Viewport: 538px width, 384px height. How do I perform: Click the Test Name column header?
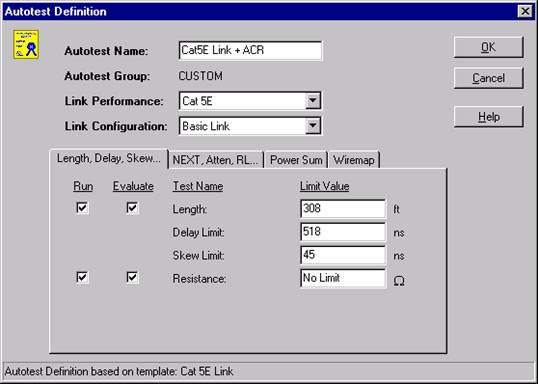pyautogui.click(x=198, y=186)
